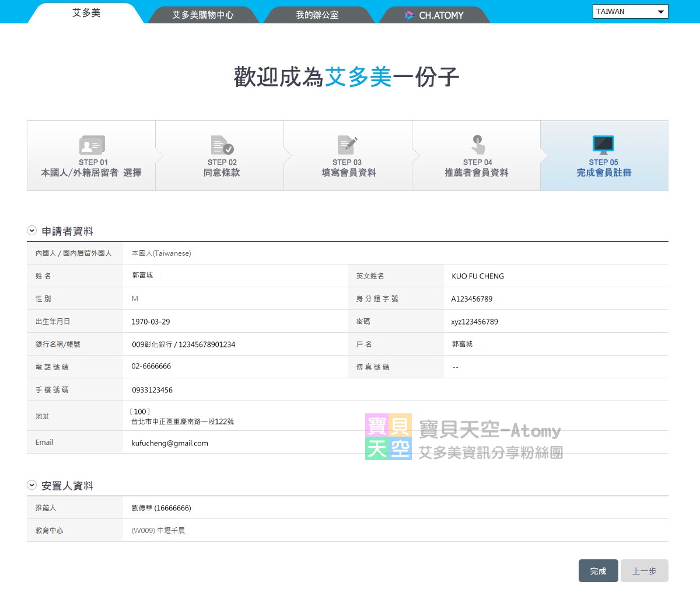
Task: Click the 出生年月日 label
Action: [x=52, y=322]
